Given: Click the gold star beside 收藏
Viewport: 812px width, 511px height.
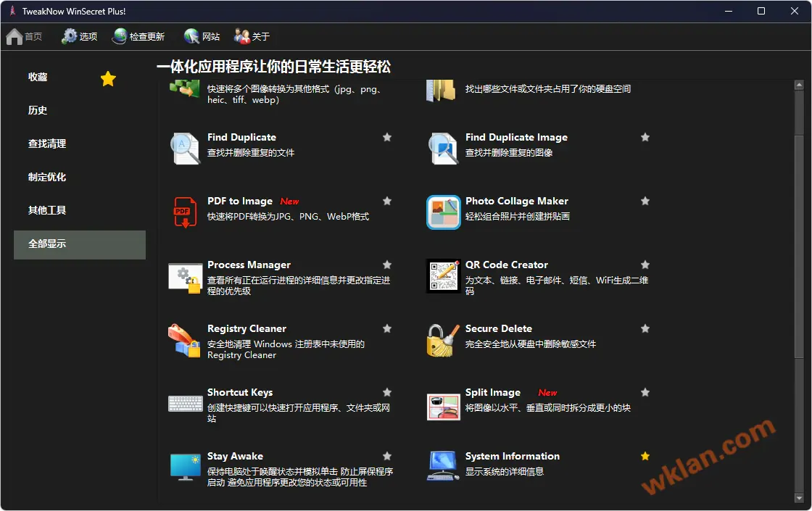Looking at the screenshot, I should [108, 79].
